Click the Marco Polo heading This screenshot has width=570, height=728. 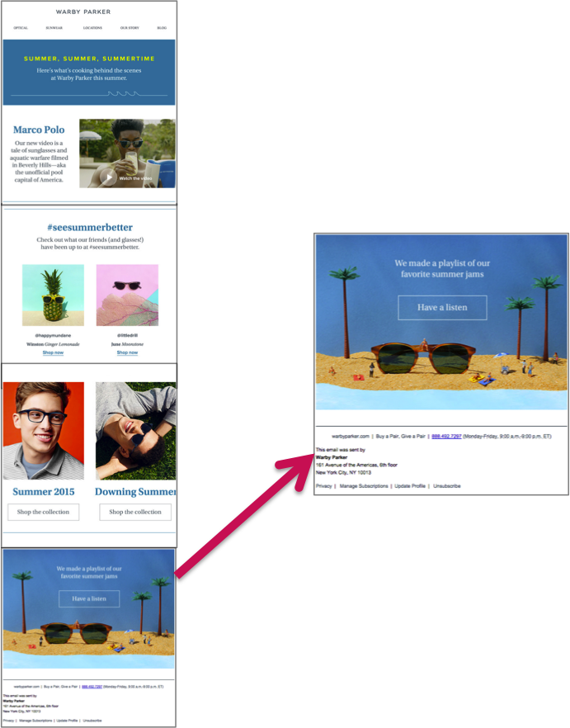[x=39, y=130]
